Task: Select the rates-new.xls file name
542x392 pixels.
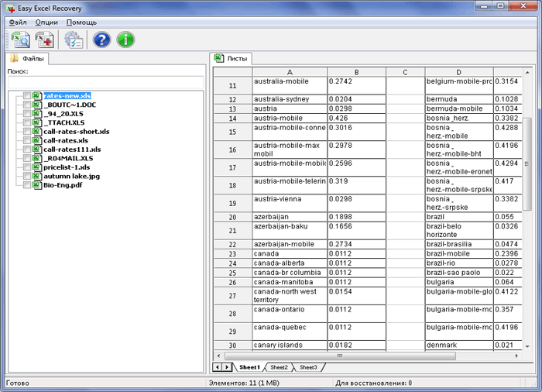Action: [67, 96]
